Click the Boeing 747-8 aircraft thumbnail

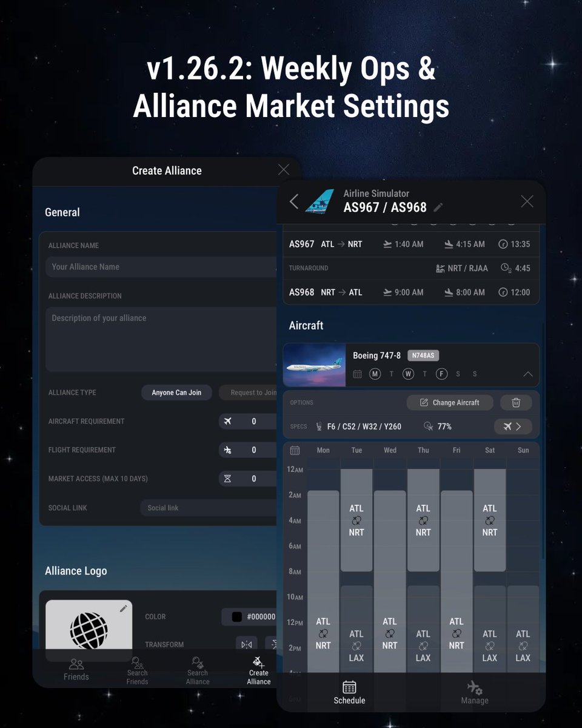(x=314, y=365)
